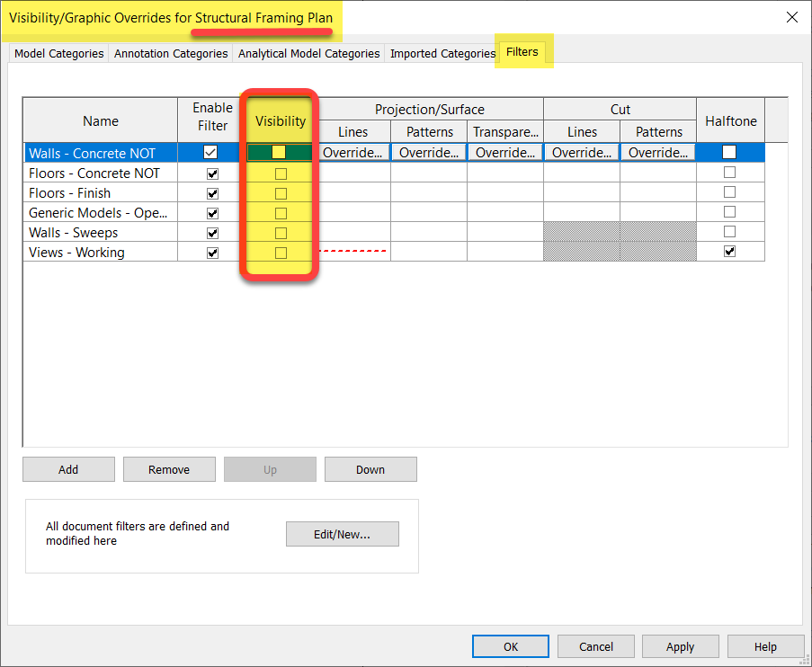Open Lines Override for Projection/Surface
Image resolution: width=812 pixels, height=667 pixels.
point(352,152)
